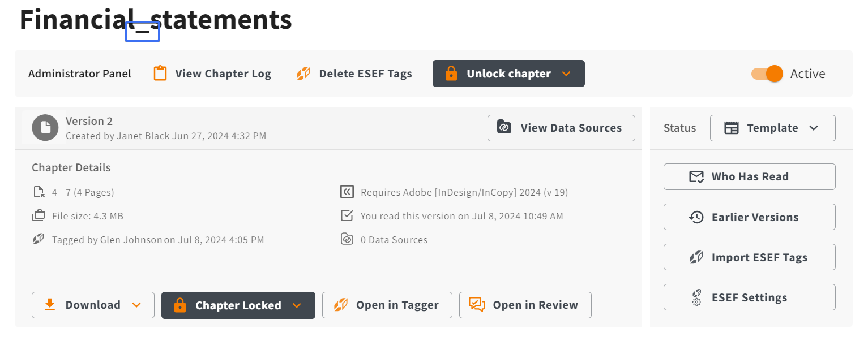Click the 'You read this version' checkmark icon
The width and height of the screenshot is (868, 337).
pos(347,216)
